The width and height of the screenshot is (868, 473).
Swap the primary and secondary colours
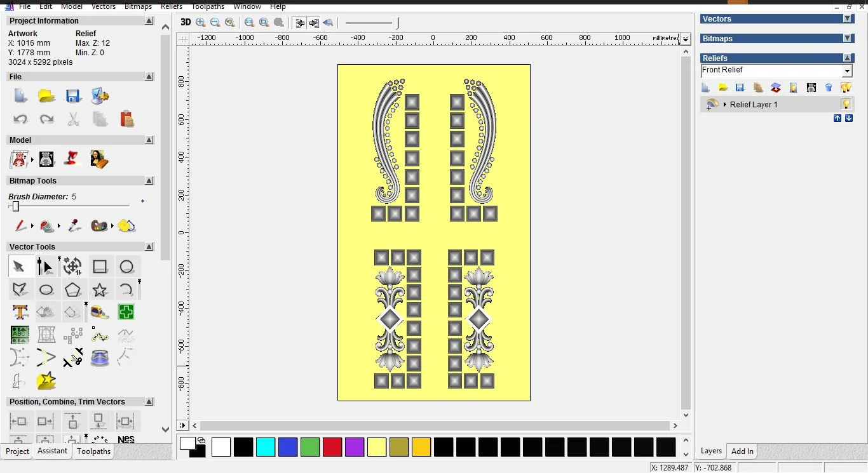pyautogui.click(x=201, y=440)
